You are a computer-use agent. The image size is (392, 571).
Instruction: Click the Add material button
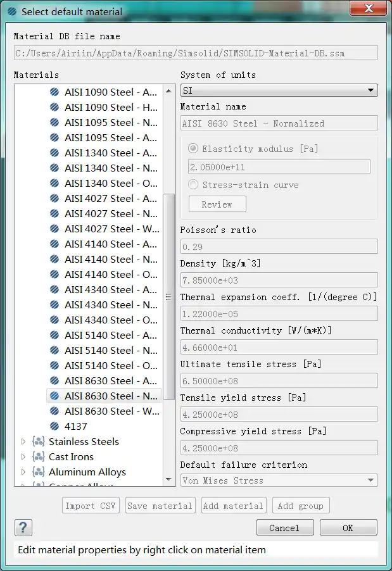pyautogui.click(x=234, y=505)
